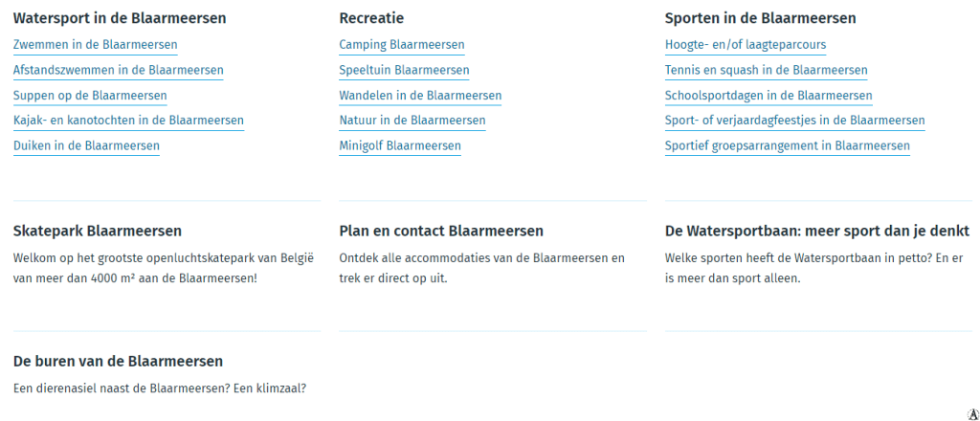Open 'Schoolsportdagen in de Blaarmeersen'
The height and width of the screenshot is (421, 980).
[x=768, y=96]
